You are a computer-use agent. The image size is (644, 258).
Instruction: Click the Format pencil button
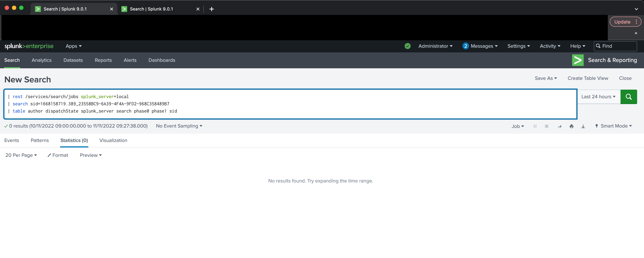coord(58,155)
